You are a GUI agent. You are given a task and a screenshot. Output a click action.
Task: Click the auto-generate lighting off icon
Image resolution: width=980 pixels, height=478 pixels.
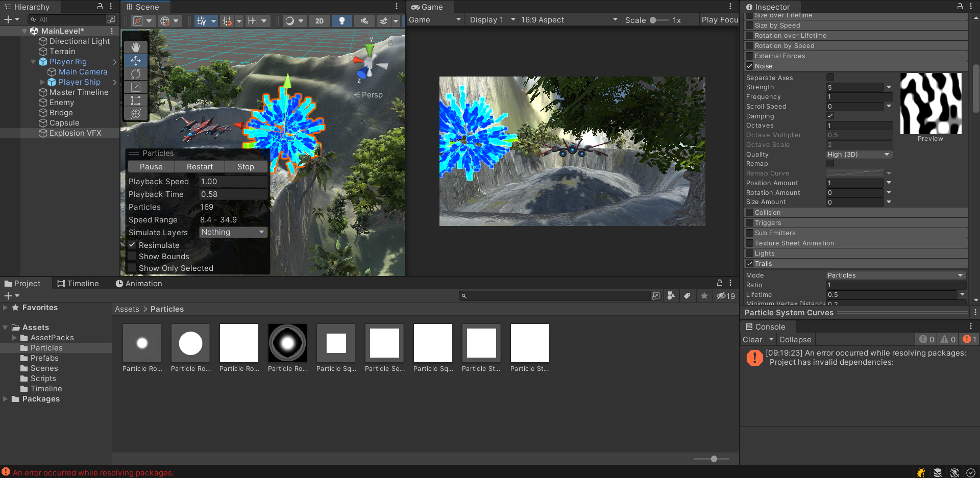(x=954, y=472)
